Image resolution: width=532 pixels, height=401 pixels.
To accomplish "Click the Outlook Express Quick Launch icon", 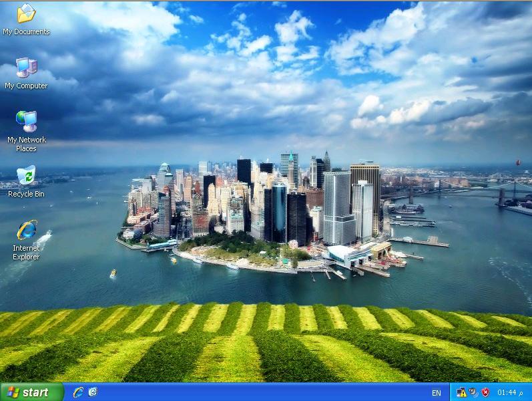I will click(93, 392).
